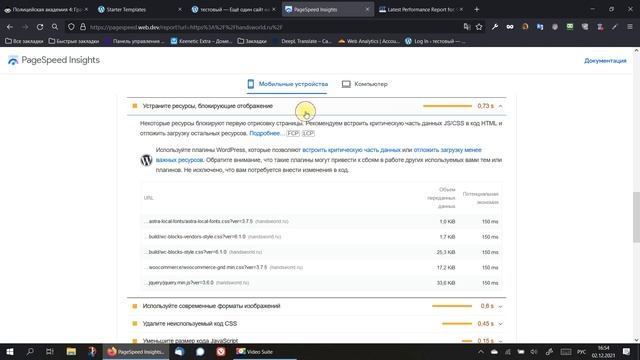The width and height of the screenshot is (640, 360).
Task: Expand the reduce JavaScript size audit
Action: 500,340
